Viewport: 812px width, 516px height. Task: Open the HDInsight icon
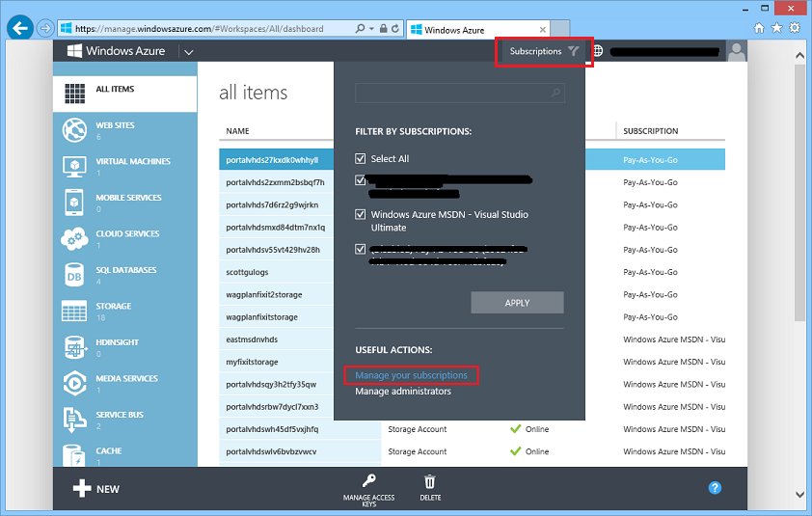[74, 347]
